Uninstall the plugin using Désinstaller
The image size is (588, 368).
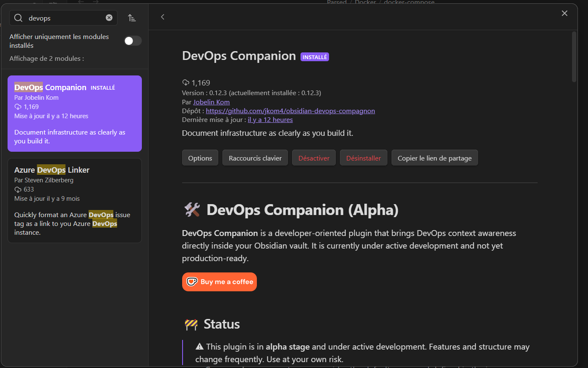pos(363,158)
